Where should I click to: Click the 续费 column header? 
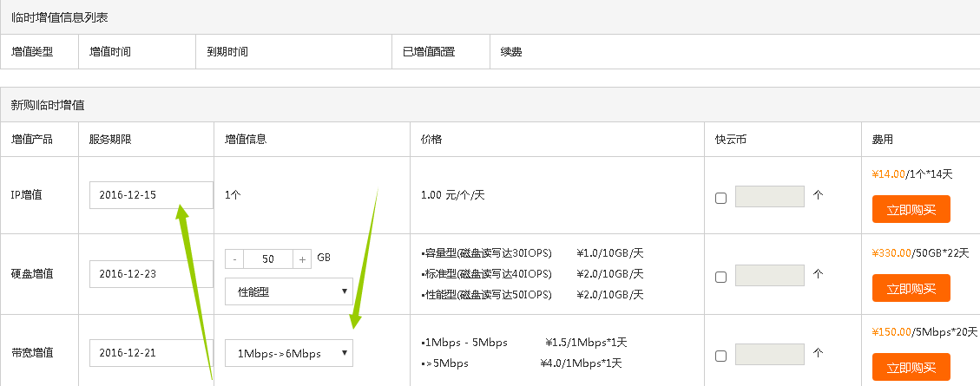tap(511, 52)
